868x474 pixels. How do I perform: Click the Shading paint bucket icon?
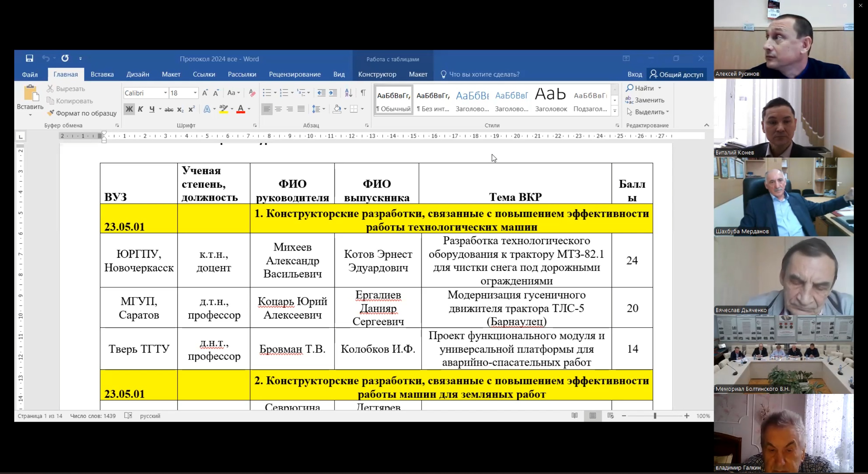click(x=337, y=109)
